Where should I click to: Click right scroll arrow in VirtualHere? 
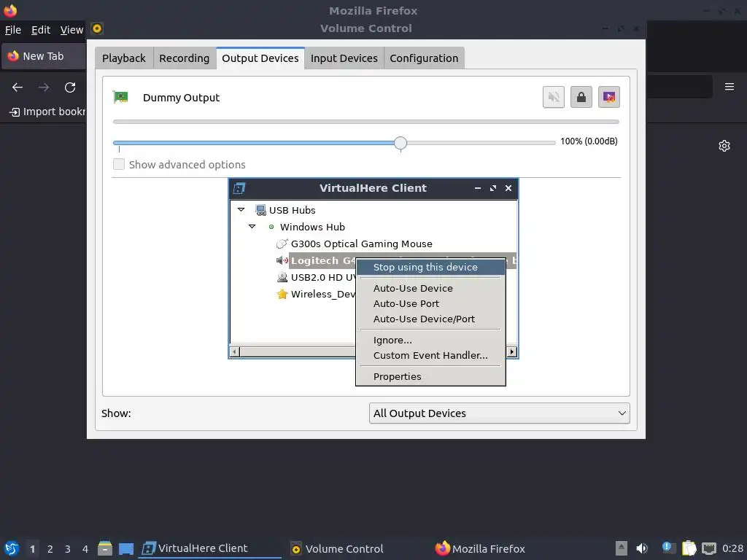click(x=511, y=352)
